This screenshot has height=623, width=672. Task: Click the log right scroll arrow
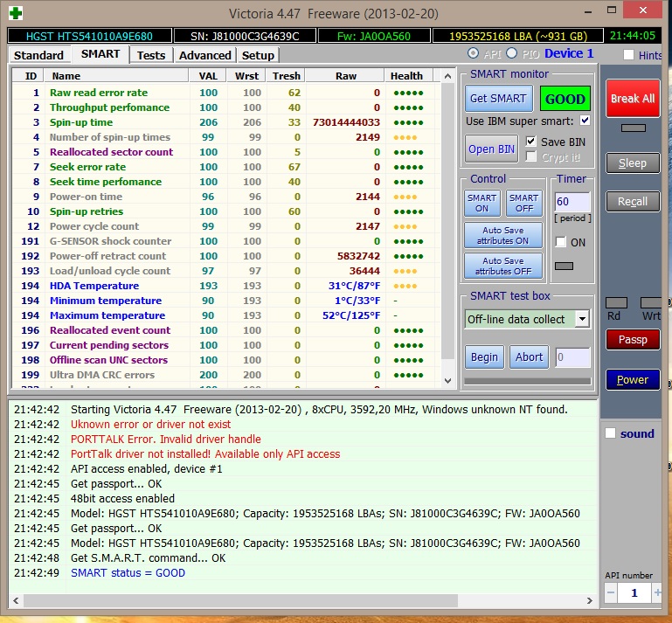pos(589,600)
